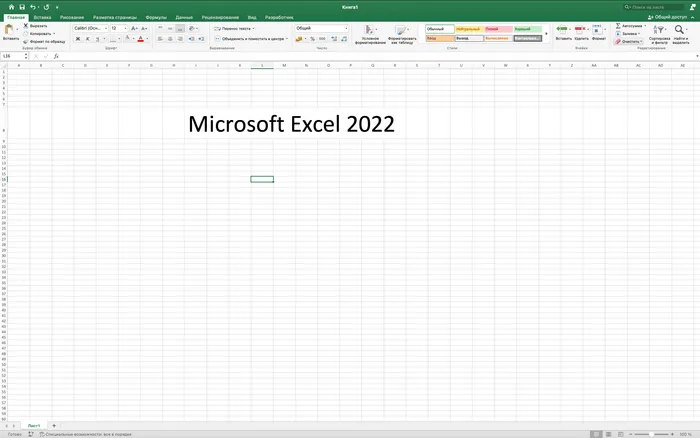700x438 pixels.
Task: Delete cells (Удалить) button
Action: [581, 33]
